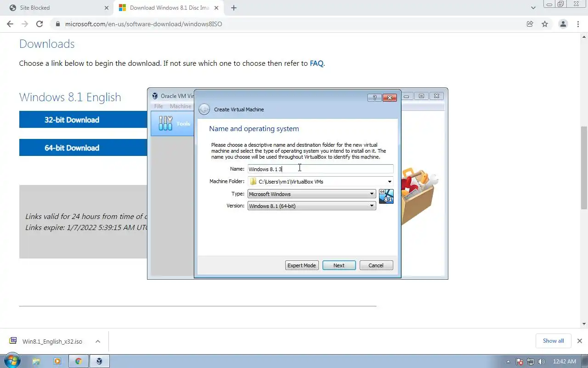Click the 32-bit Download button
Viewport: 588px width, 368px height.
pyautogui.click(x=83, y=120)
